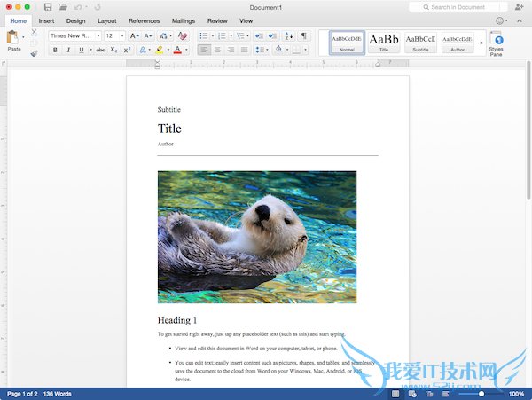Click the Format Painter brush icon
532x400 pixels.
[35, 53]
